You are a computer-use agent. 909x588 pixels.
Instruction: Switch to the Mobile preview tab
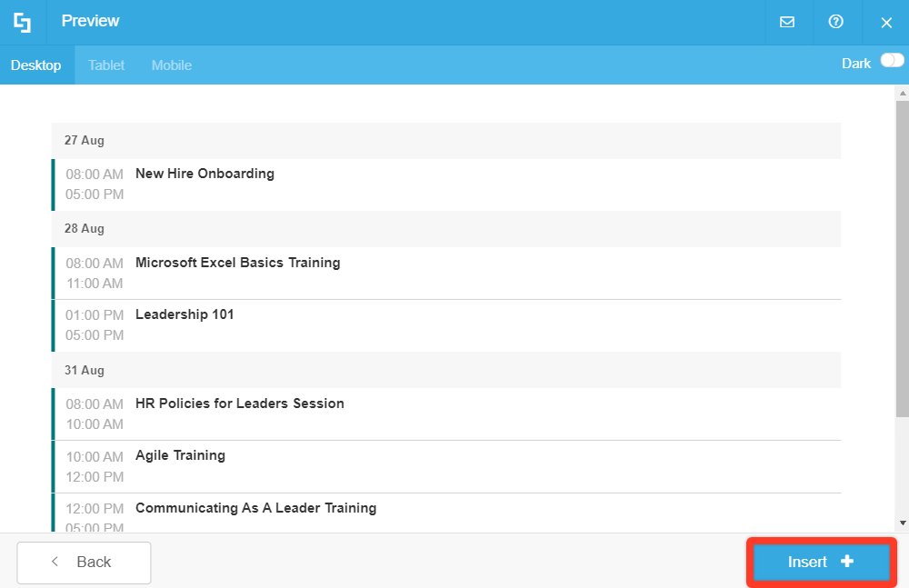point(171,65)
